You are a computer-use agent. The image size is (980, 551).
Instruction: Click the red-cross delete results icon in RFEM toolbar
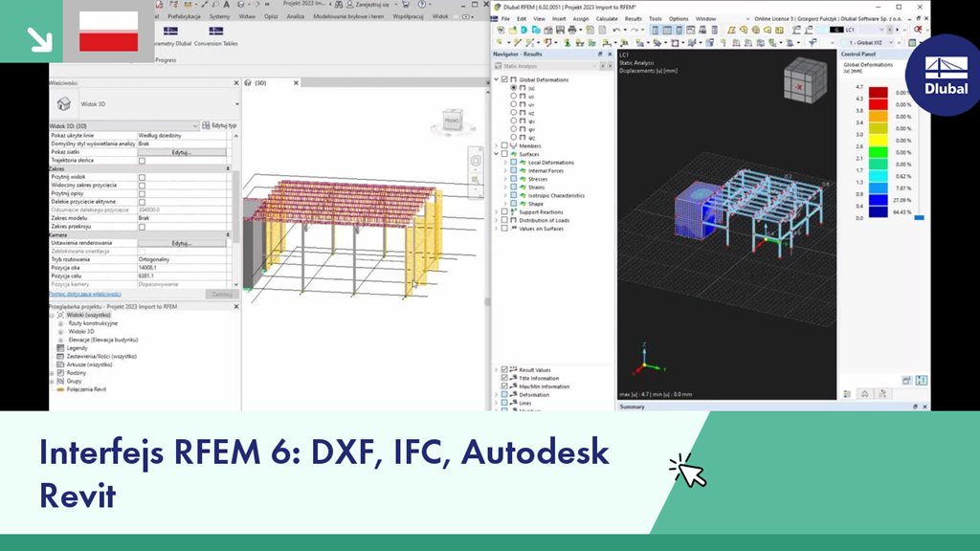click(917, 30)
